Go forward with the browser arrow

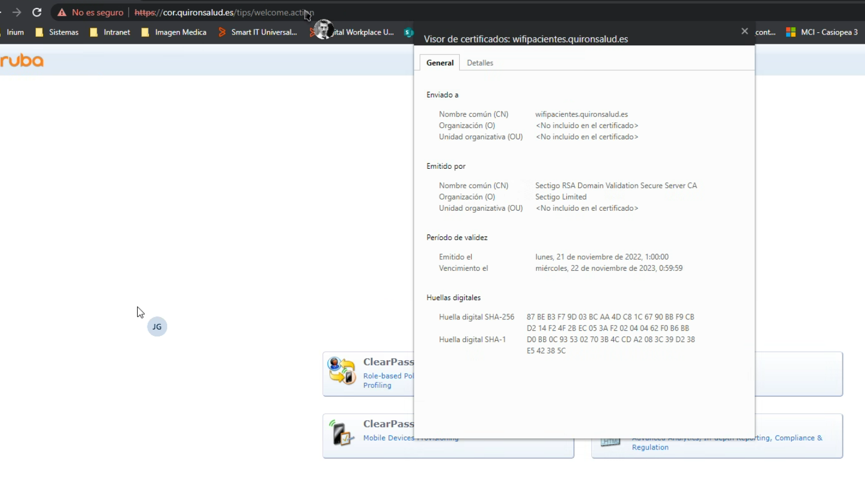click(16, 12)
